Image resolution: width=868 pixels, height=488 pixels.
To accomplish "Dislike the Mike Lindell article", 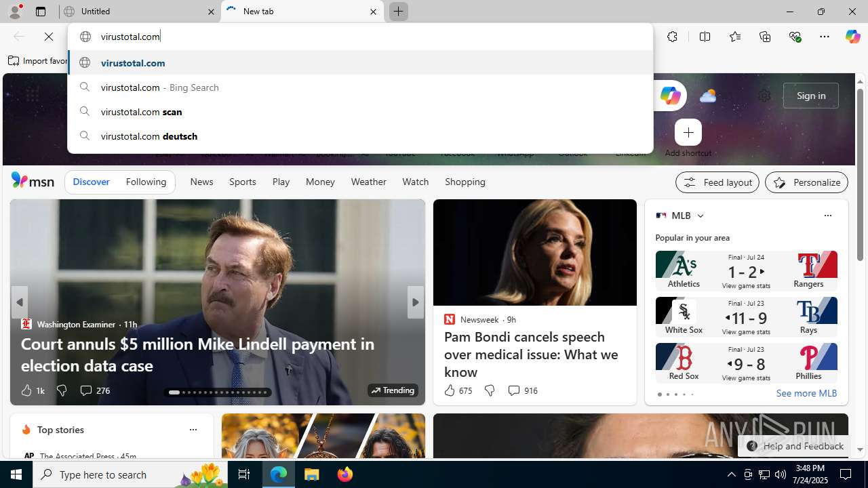I will pyautogui.click(x=62, y=390).
